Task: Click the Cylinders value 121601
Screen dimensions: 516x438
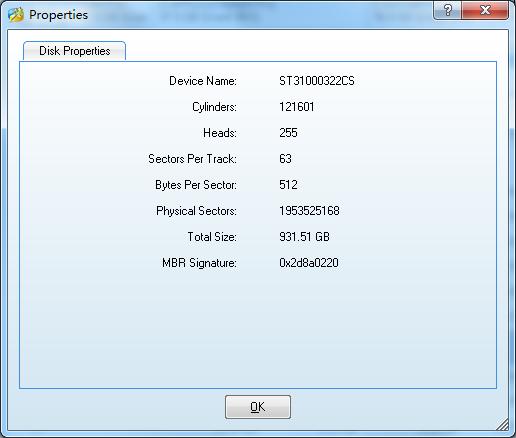Action: click(297, 107)
